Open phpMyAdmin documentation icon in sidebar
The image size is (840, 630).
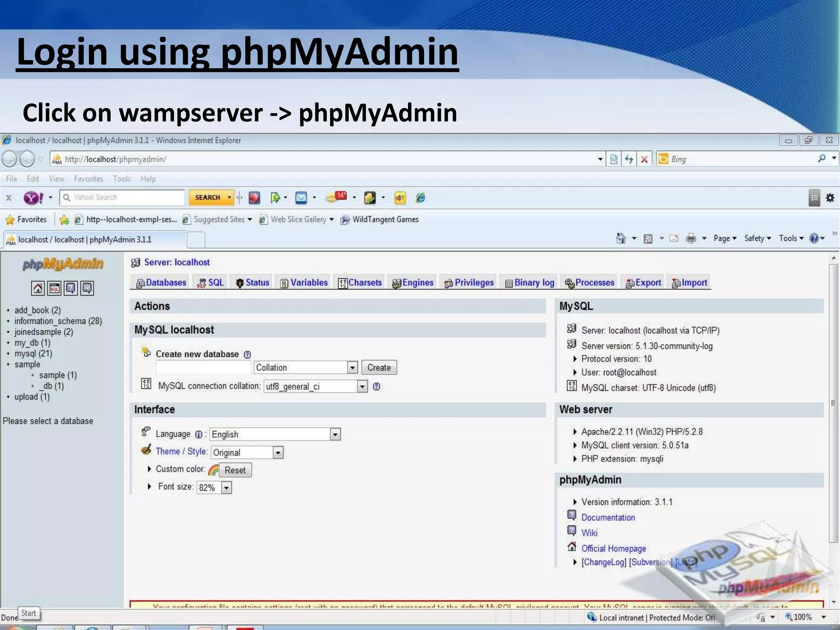pyautogui.click(x=71, y=288)
